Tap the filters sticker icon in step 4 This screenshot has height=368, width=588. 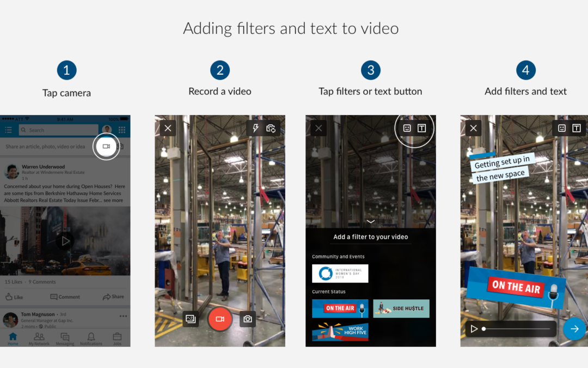(x=562, y=128)
